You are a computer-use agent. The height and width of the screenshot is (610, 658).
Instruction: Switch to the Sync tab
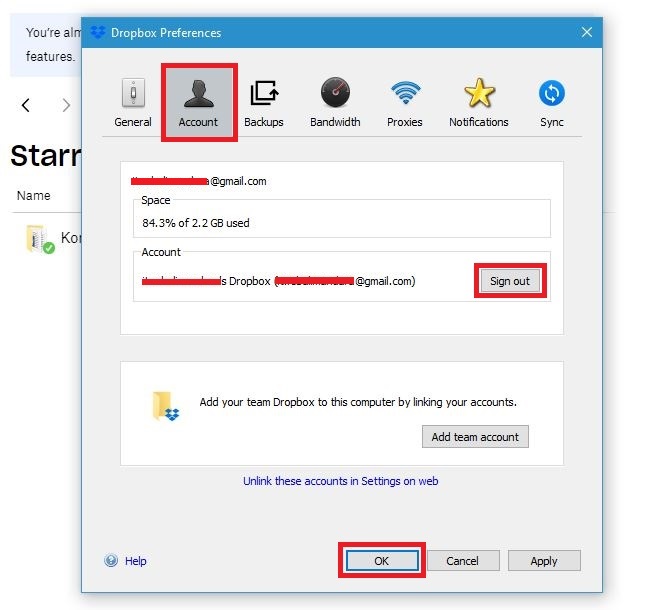coord(551,103)
